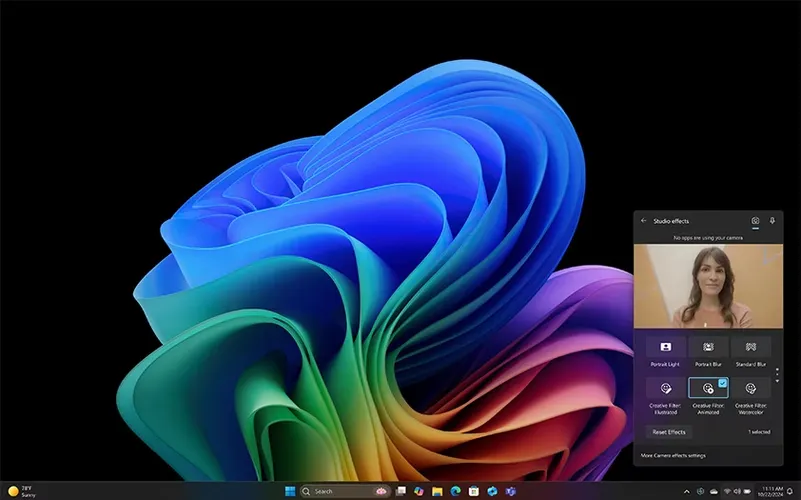This screenshot has width=801, height=500.
Task: Open the clock showing 11:11 AM
Action: pos(770,492)
